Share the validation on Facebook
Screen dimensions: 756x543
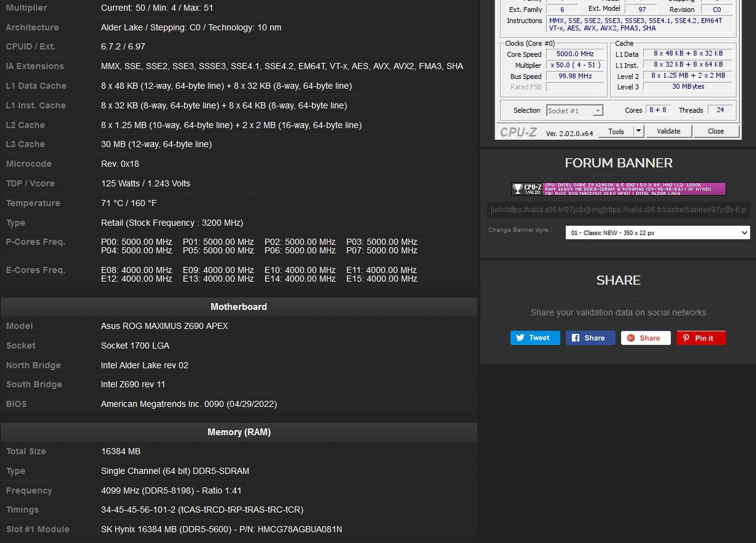coord(590,338)
